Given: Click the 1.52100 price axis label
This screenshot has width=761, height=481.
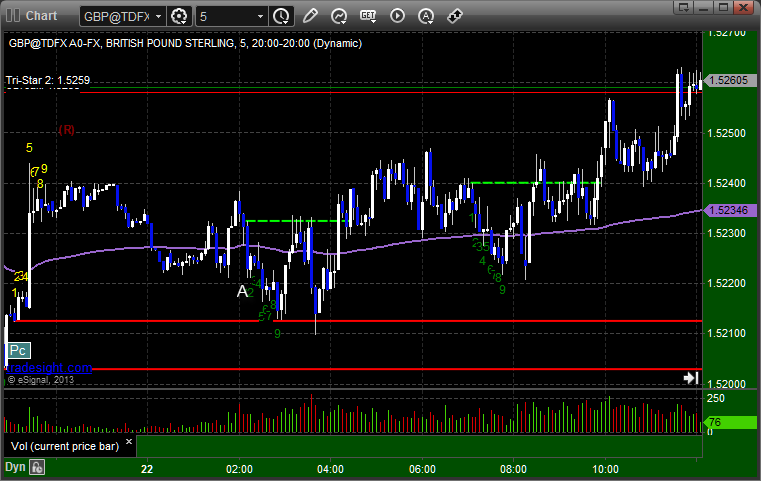Looking at the screenshot, I should click(727, 333).
